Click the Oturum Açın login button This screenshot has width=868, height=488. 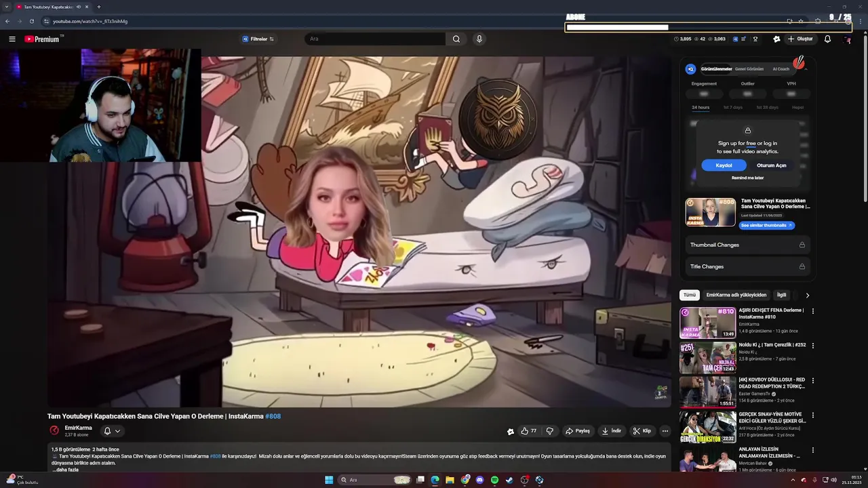click(772, 165)
